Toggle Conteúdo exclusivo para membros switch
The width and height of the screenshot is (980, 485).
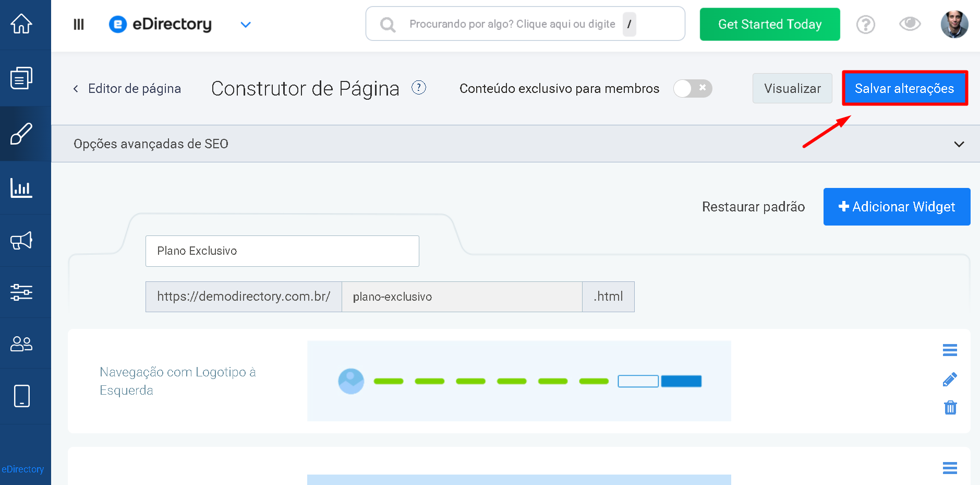pyautogui.click(x=692, y=88)
